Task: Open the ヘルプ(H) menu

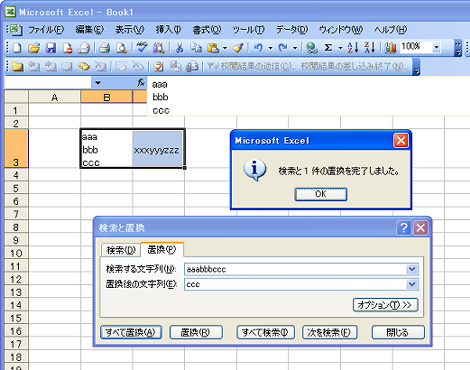Action: [390, 30]
